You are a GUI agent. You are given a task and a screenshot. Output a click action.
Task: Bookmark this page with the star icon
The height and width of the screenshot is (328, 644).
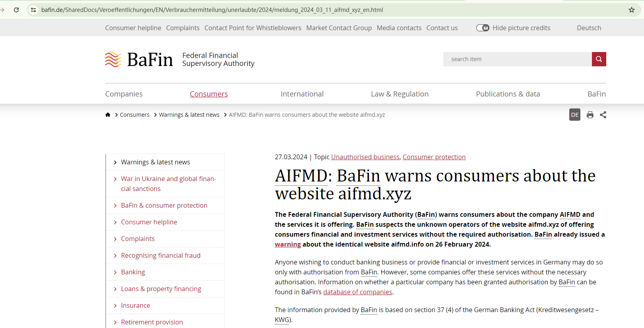tap(632, 10)
